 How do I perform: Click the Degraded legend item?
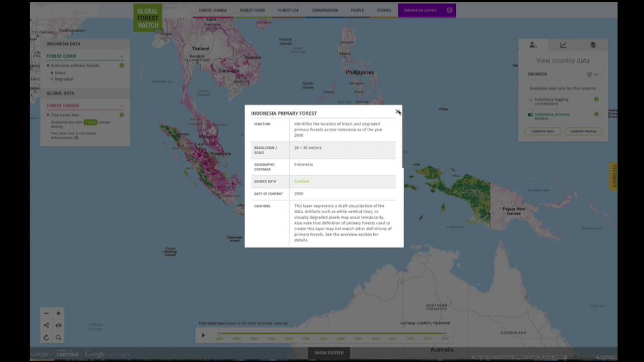63,79
